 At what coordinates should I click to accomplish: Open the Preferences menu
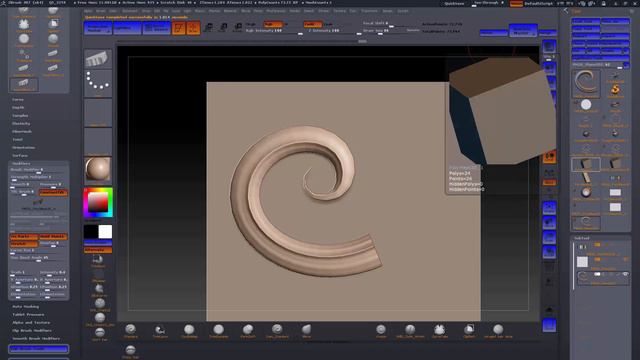coord(276,11)
